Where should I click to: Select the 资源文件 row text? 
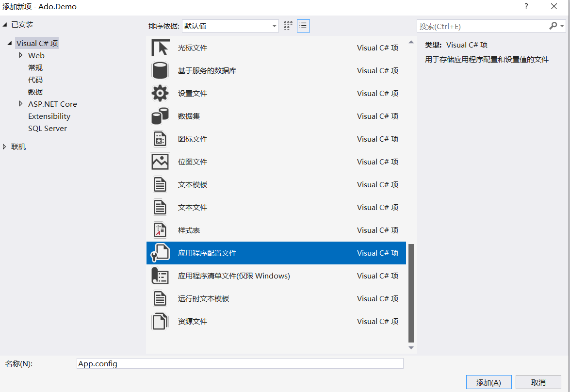192,322
